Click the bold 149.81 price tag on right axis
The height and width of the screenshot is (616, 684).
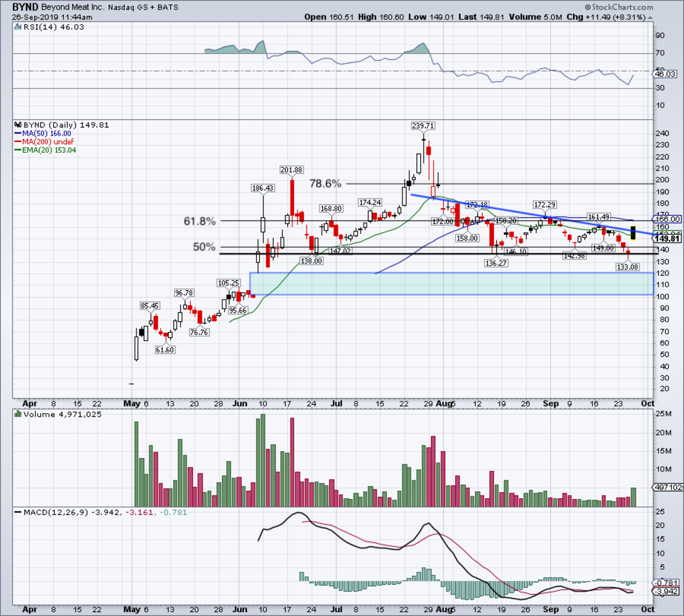click(667, 239)
